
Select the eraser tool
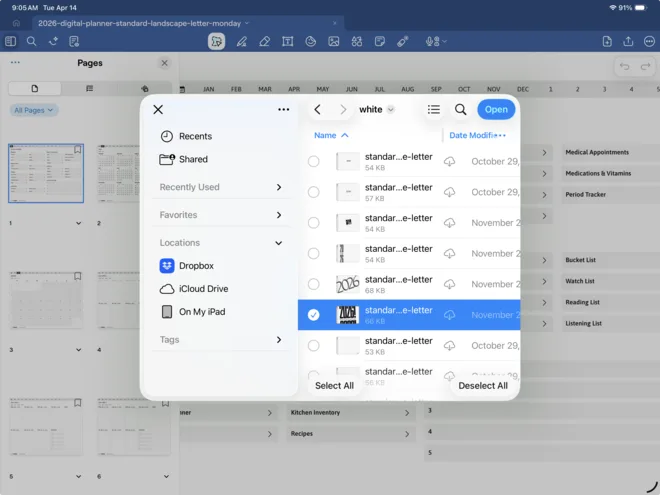click(265, 41)
